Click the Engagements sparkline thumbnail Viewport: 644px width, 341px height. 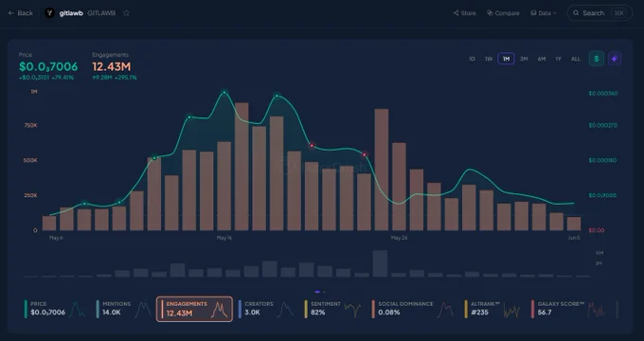point(220,310)
